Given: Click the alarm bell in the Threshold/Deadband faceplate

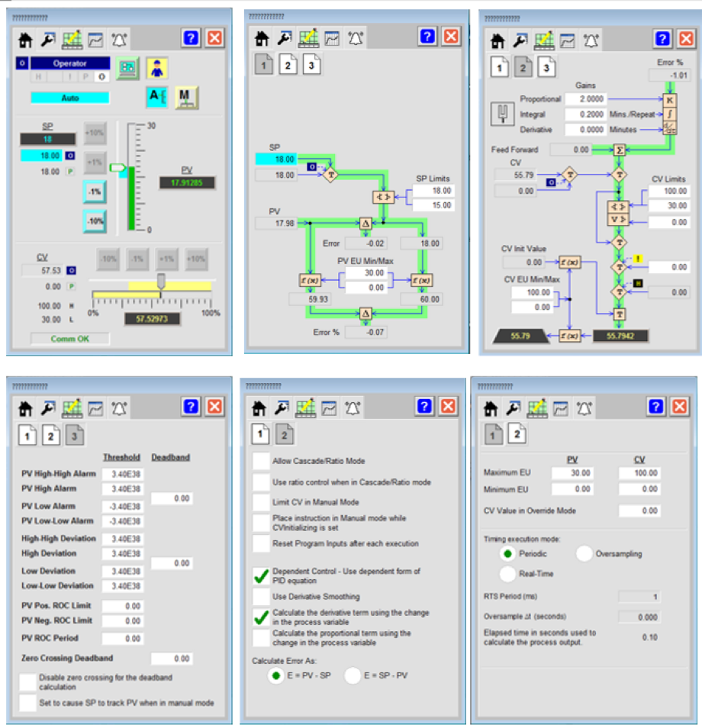Looking at the screenshot, I should point(119,408).
